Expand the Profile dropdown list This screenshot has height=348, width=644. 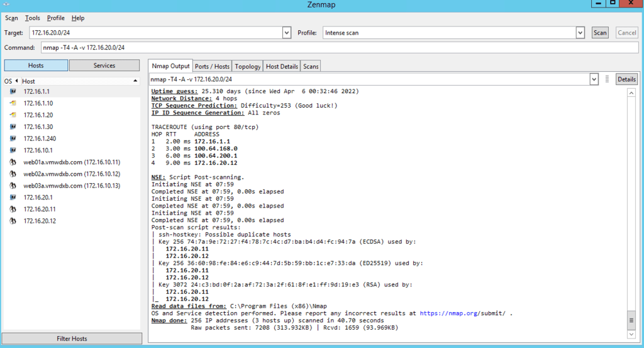coord(580,33)
